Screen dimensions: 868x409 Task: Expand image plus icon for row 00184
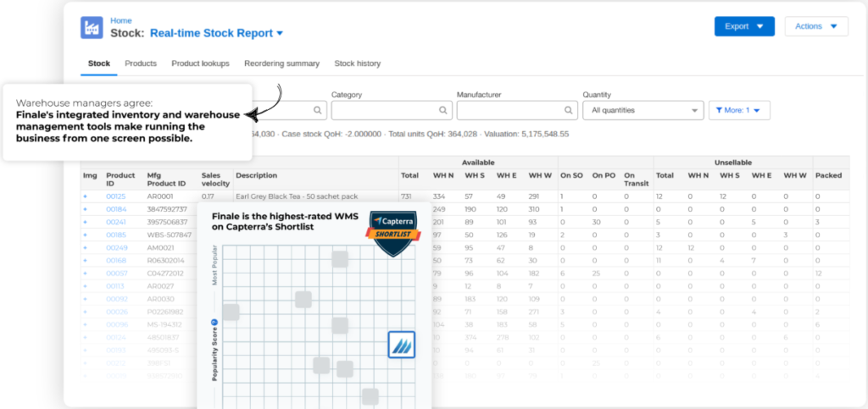(86, 209)
